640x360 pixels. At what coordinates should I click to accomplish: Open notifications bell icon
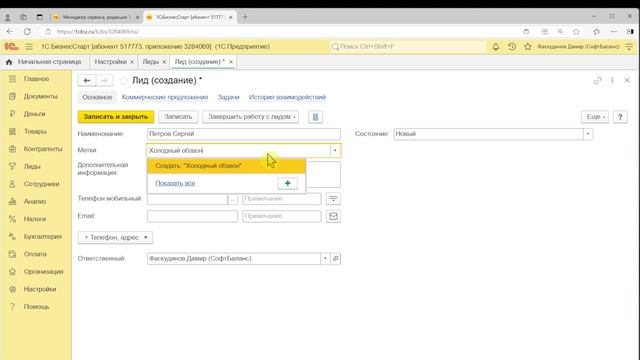point(496,47)
